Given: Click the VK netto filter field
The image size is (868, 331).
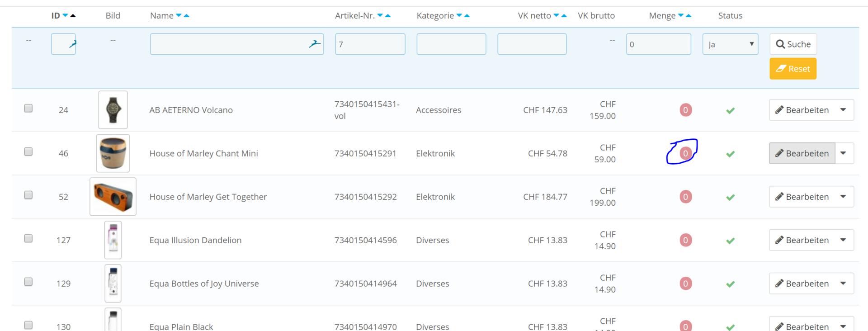Looking at the screenshot, I should [x=532, y=44].
